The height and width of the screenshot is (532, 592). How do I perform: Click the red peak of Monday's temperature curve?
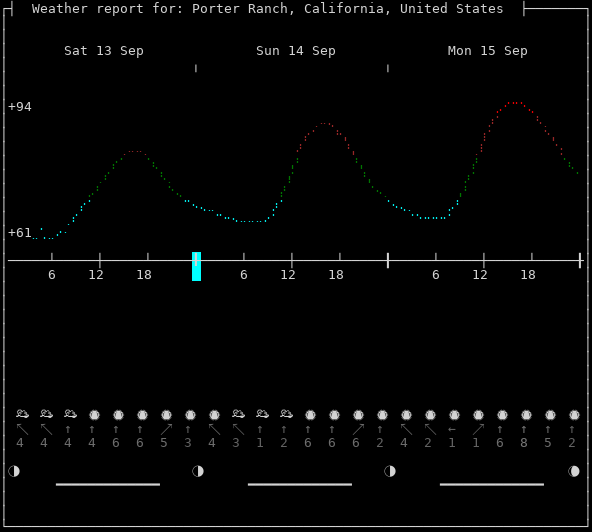(x=515, y=103)
